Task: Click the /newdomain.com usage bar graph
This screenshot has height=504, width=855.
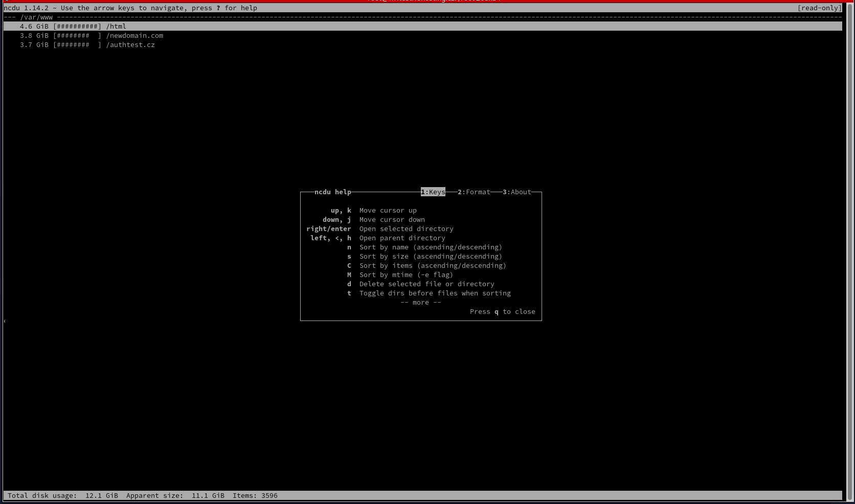Action: tap(77, 35)
